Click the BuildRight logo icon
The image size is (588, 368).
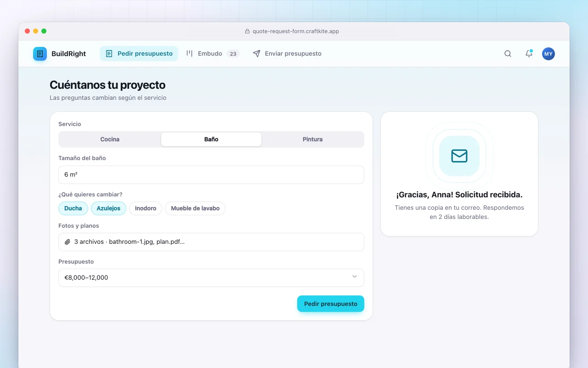tap(40, 54)
